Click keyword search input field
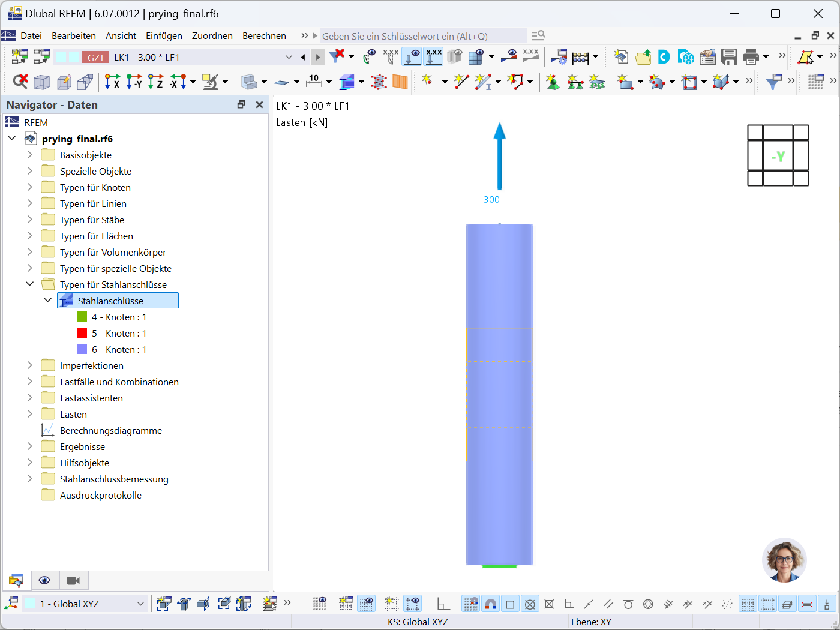The image size is (840, 630). click(x=424, y=36)
